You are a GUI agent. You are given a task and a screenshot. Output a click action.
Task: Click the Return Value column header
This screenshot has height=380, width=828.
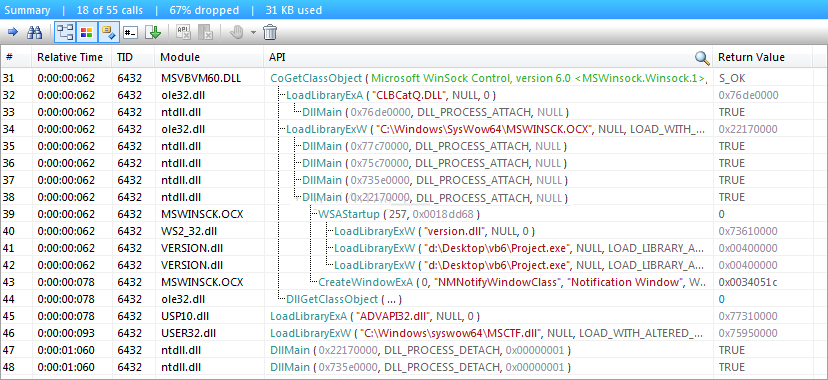[x=763, y=58]
